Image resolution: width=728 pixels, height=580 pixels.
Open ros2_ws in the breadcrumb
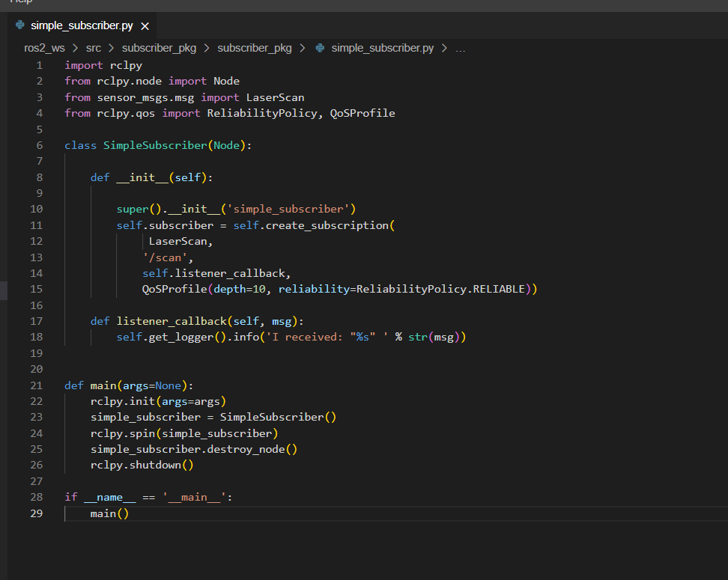click(x=45, y=48)
